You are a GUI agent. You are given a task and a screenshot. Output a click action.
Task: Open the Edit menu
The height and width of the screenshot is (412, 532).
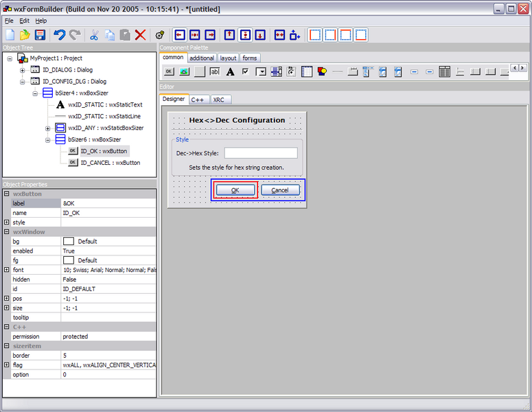click(x=25, y=21)
